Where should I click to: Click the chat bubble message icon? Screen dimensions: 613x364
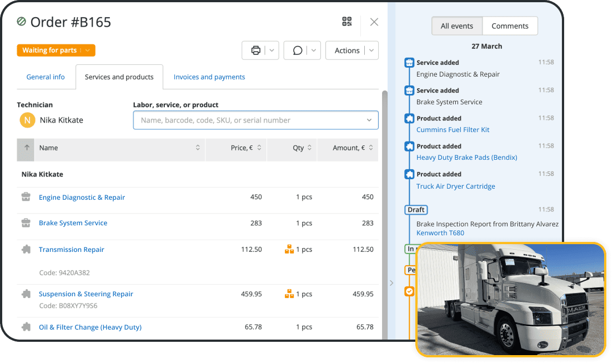(x=298, y=50)
